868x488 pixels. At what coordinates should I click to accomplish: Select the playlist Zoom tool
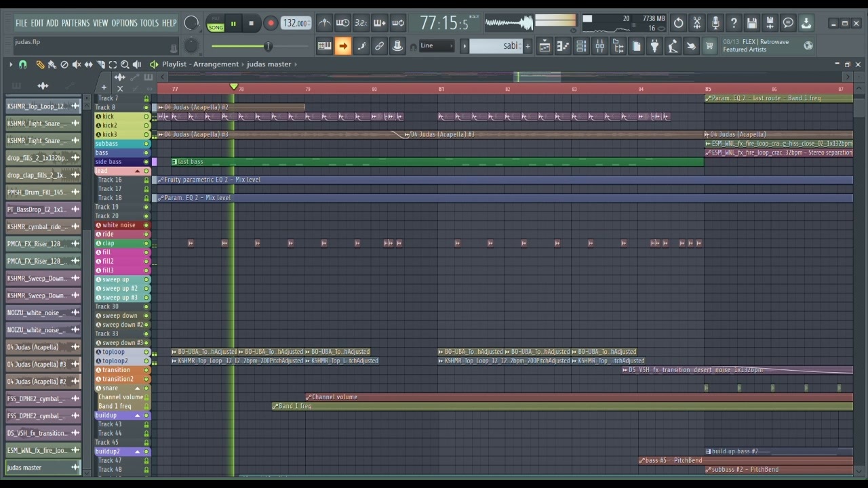[125, 64]
